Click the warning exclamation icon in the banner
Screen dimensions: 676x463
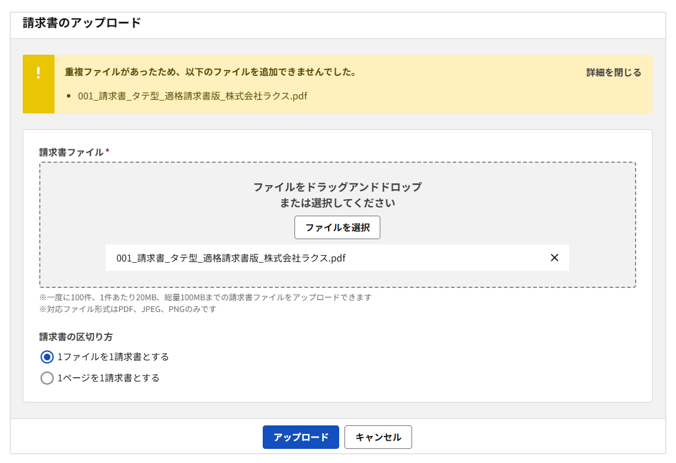(x=38, y=73)
